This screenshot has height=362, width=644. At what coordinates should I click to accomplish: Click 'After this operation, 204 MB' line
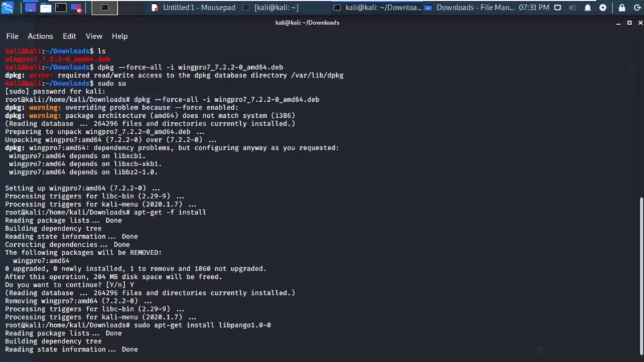coord(113,277)
